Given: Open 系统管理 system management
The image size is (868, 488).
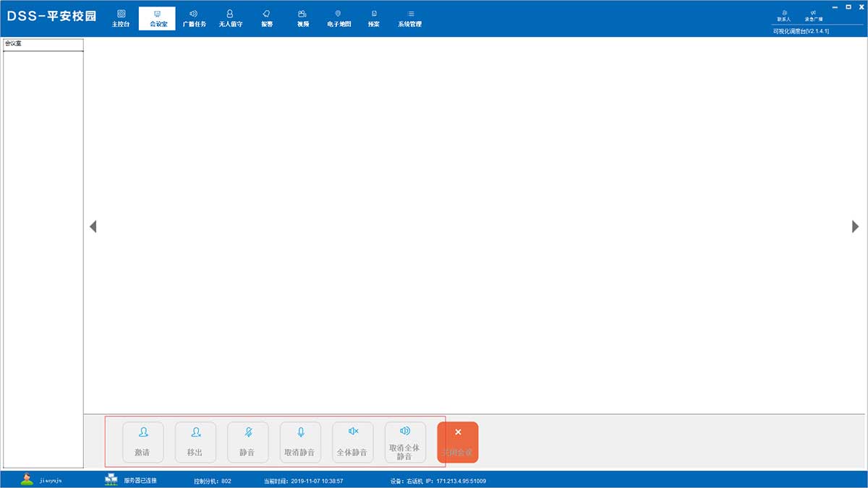Looking at the screenshot, I should (x=409, y=18).
